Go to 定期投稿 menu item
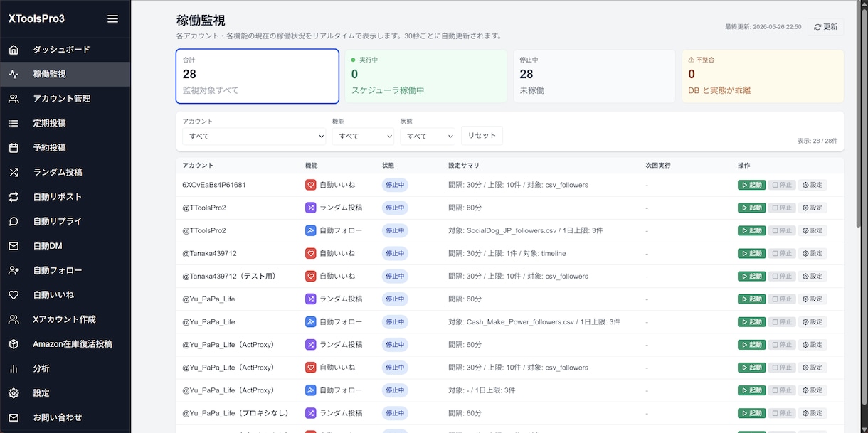 coord(65,123)
